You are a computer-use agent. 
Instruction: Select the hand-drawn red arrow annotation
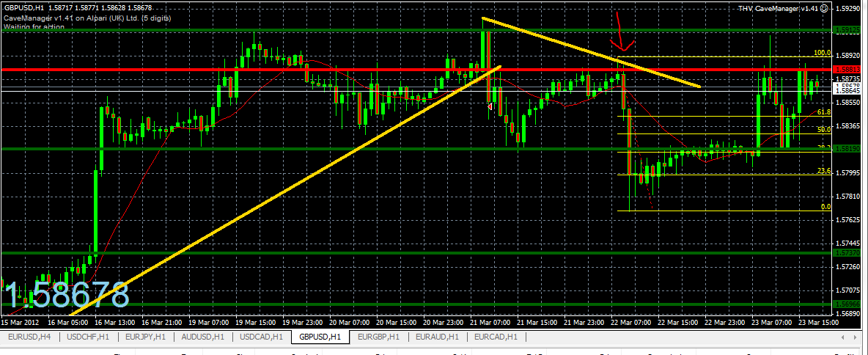pos(620,32)
